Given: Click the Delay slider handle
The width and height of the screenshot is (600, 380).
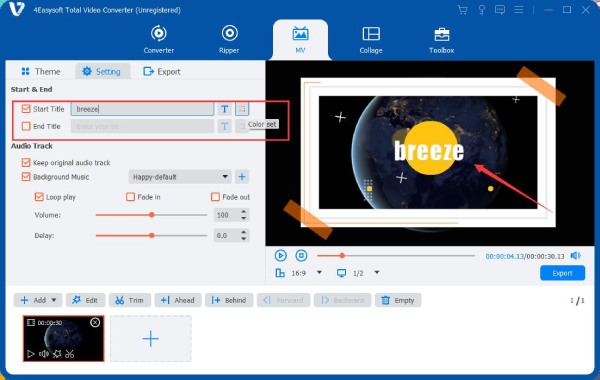Looking at the screenshot, I should click(152, 235).
